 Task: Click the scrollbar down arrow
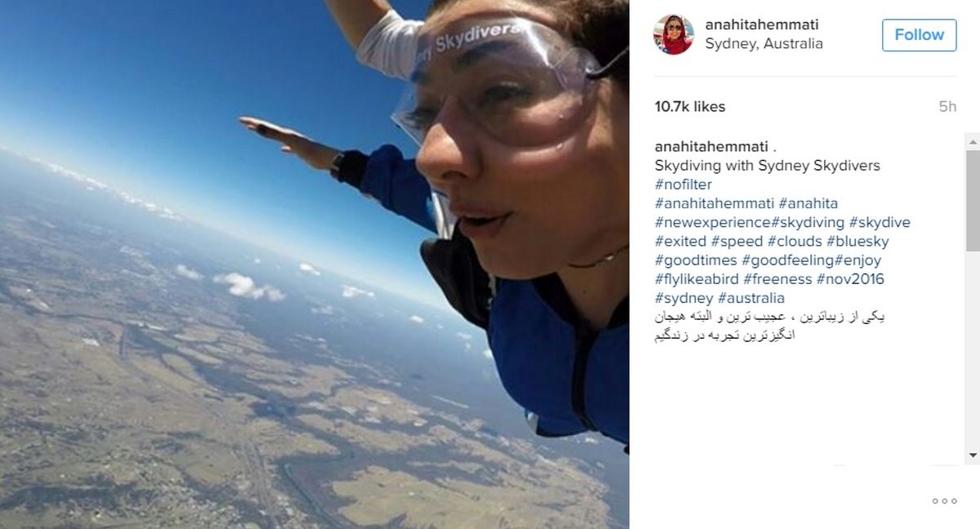click(x=973, y=455)
